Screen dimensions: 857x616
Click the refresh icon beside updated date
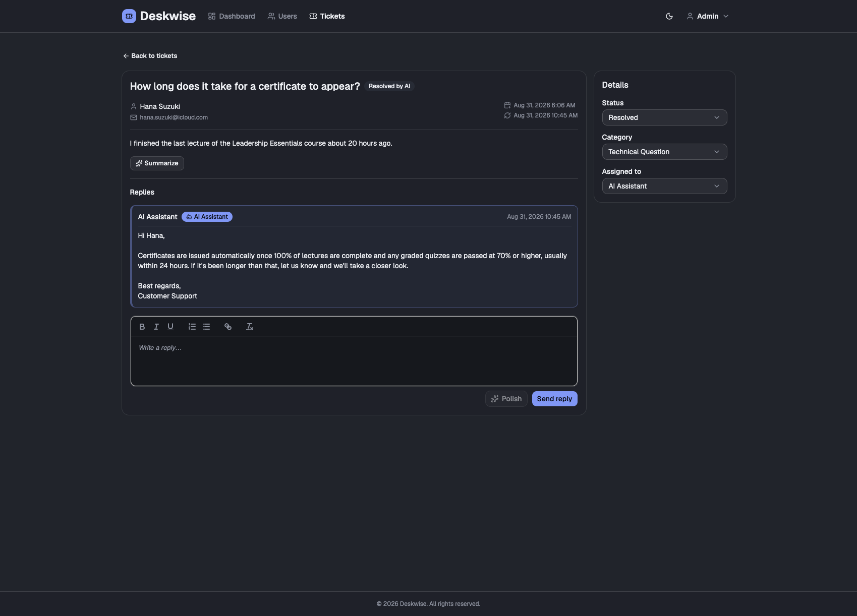click(507, 115)
